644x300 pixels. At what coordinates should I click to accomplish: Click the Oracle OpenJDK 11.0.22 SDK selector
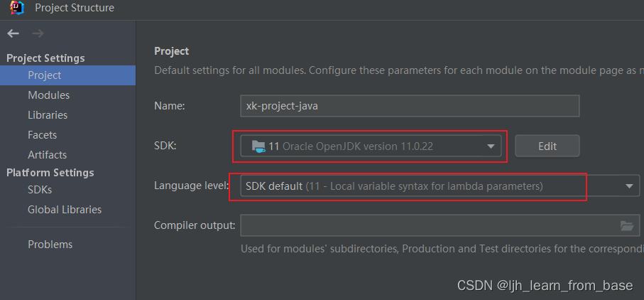[x=369, y=146]
